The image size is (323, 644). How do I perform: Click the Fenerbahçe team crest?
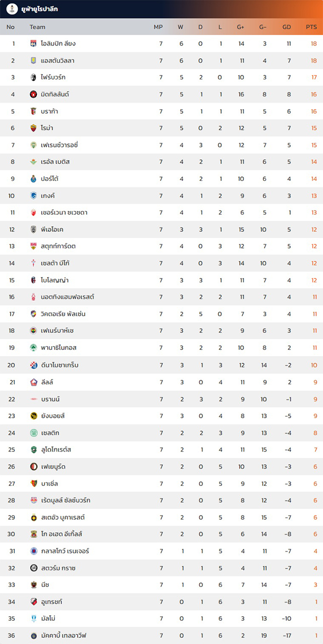pyautogui.click(x=34, y=331)
